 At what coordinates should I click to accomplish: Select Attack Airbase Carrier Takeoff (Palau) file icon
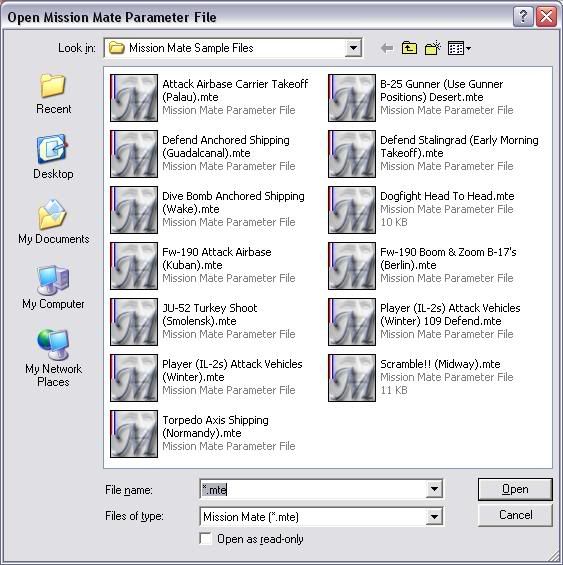[x=134, y=98]
